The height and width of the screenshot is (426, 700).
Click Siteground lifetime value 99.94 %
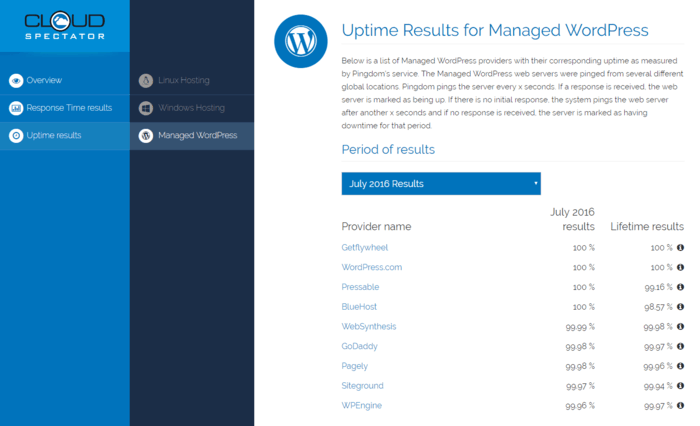point(658,386)
